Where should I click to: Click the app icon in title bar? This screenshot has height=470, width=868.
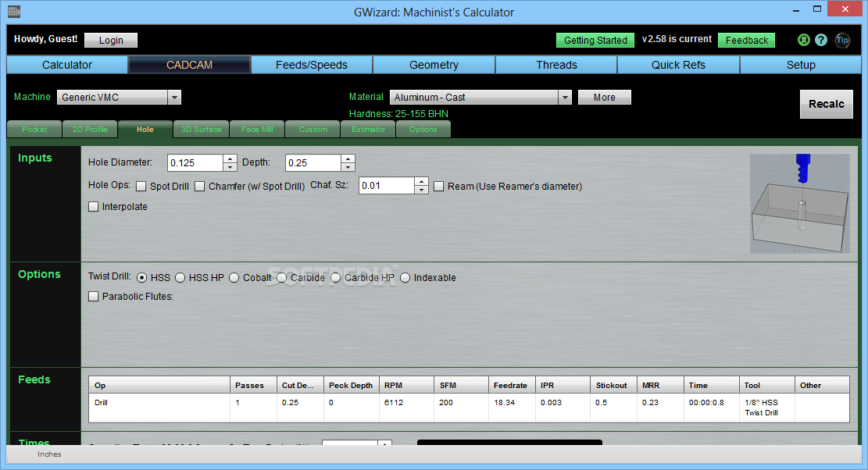[x=14, y=11]
